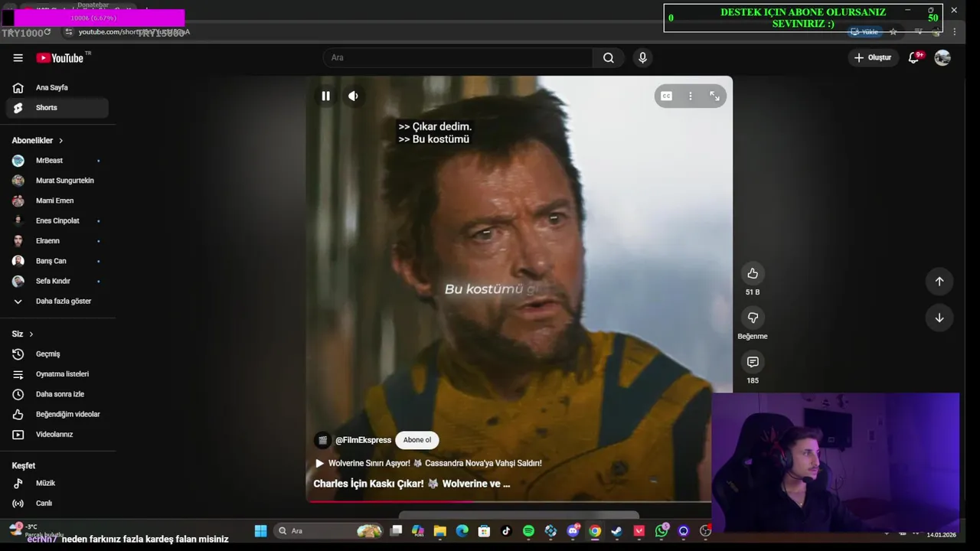Image resolution: width=980 pixels, height=551 pixels.
Task: Open the Short's three-dot more options
Action: (690, 96)
